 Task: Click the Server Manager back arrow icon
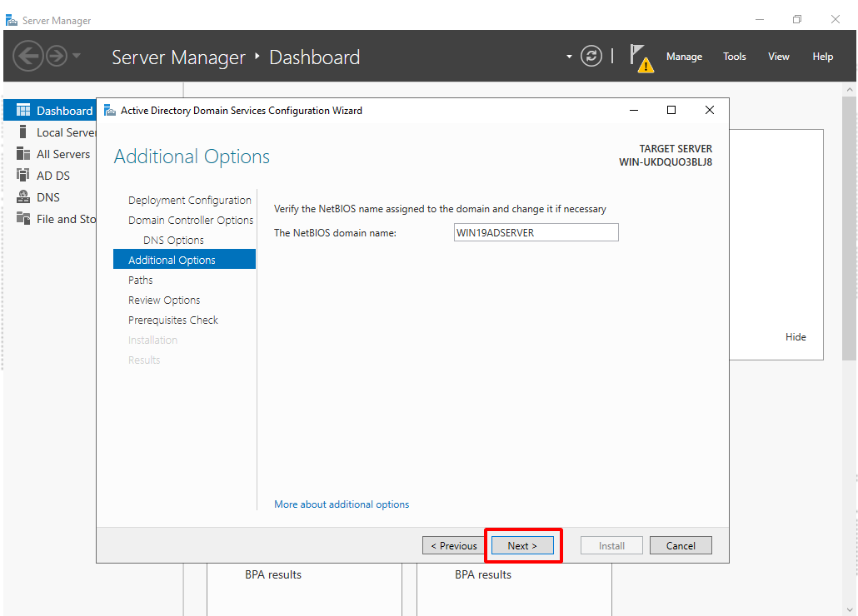27,57
